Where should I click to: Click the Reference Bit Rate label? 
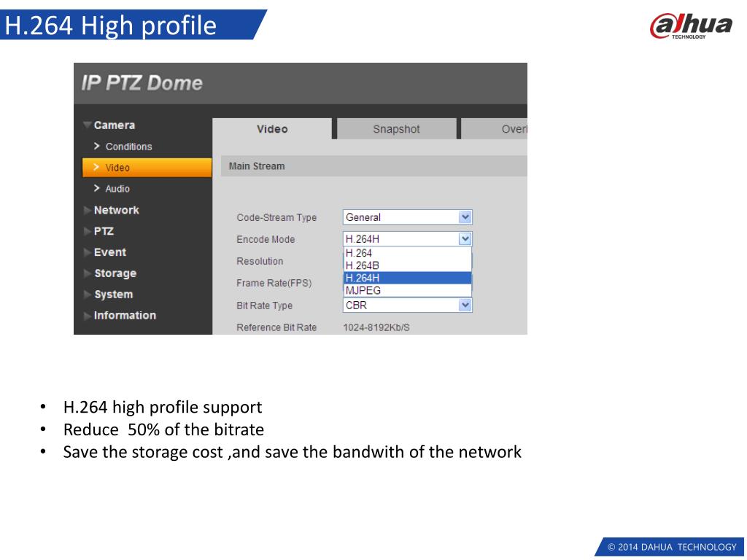pos(276,327)
